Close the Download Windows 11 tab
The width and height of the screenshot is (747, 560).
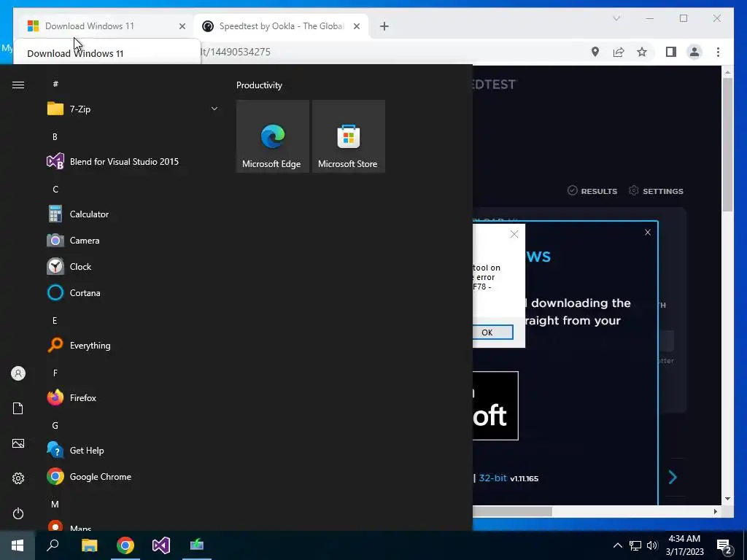pyautogui.click(x=182, y=26)
